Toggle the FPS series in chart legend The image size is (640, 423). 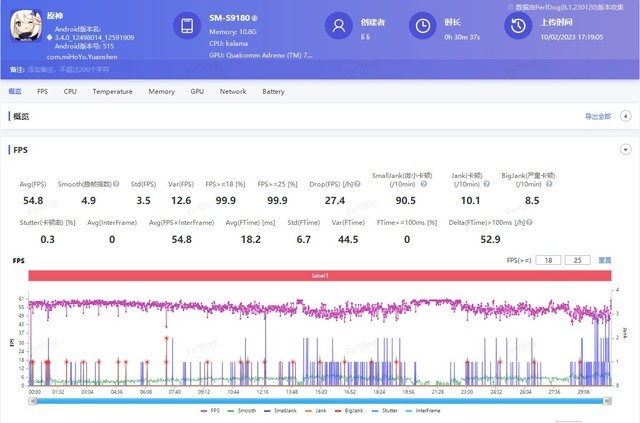[208, 411]
